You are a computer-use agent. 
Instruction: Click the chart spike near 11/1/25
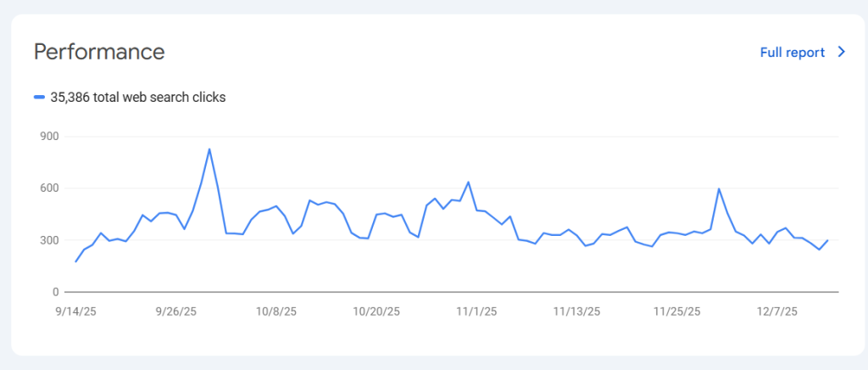coord(468,182)
